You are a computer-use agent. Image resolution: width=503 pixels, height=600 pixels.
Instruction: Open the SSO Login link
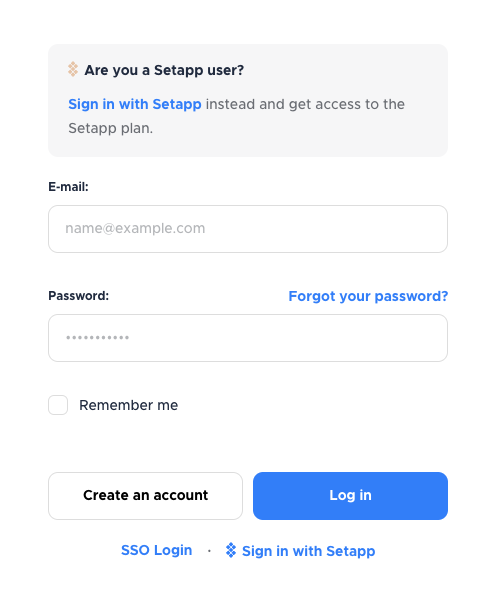tap(156, 550)
